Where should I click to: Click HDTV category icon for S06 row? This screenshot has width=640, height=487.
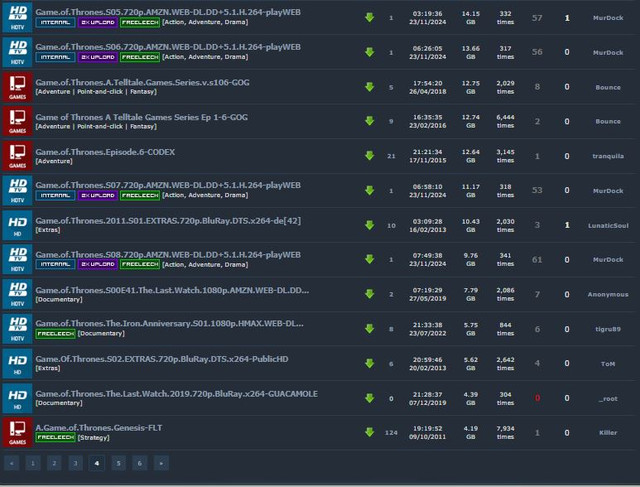(x=17, y=52)
